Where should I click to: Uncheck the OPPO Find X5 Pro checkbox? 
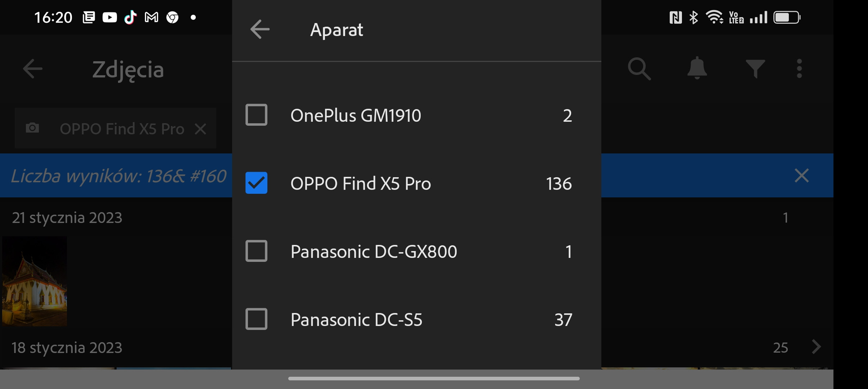(x=256, y=183)
